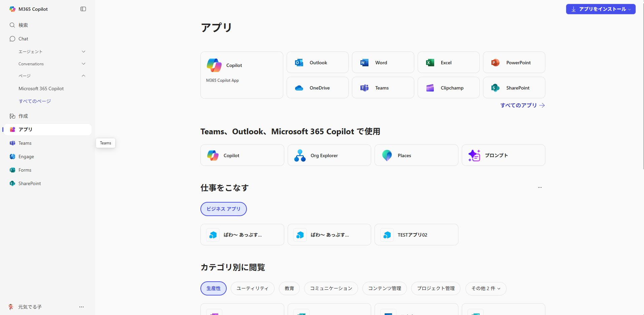Click the Places icon
Screen dimensions: 644x315
point(387,155)
